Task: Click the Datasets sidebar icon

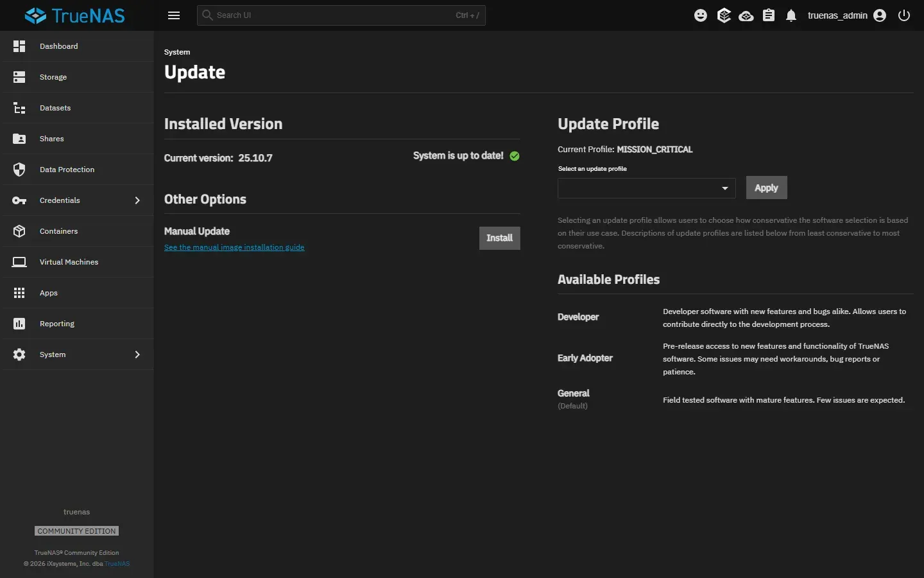Action: 19,108
